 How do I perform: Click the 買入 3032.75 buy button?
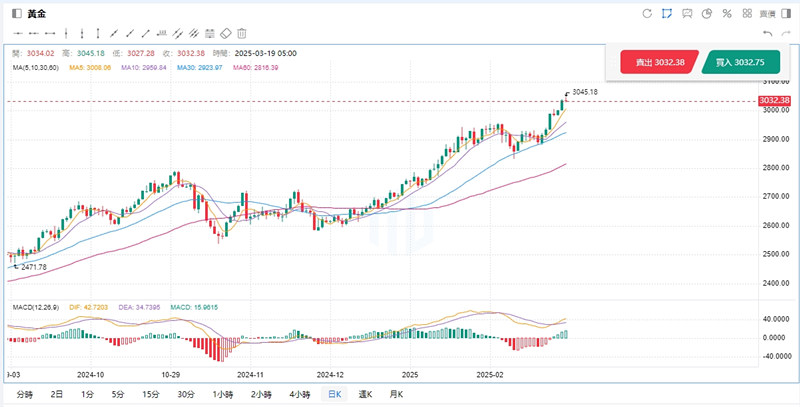pos(740,62)
